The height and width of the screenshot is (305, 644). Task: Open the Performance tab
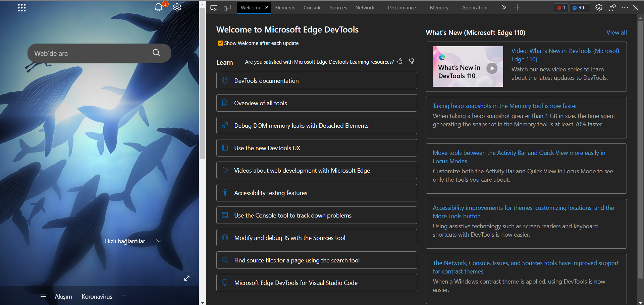[402, 8]
